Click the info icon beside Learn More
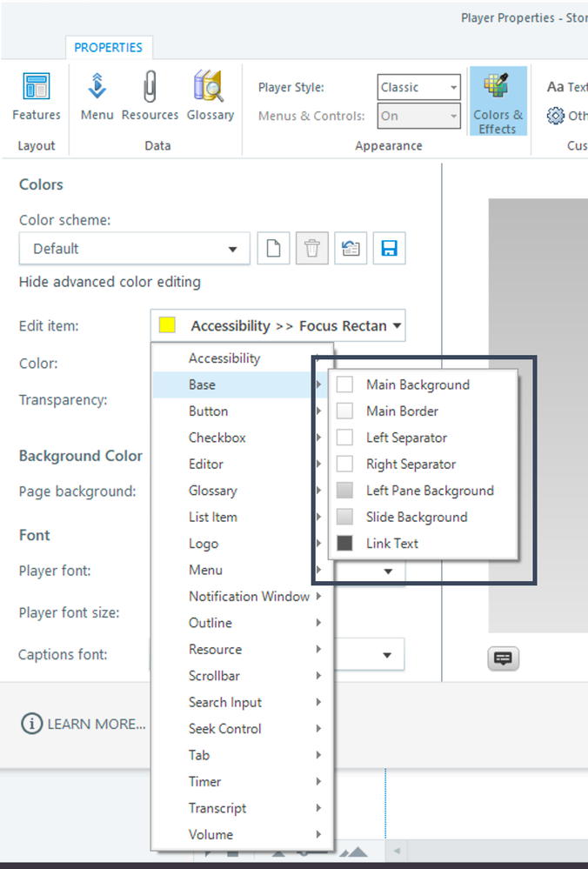The image size is (588, 869). click(31, 724)
